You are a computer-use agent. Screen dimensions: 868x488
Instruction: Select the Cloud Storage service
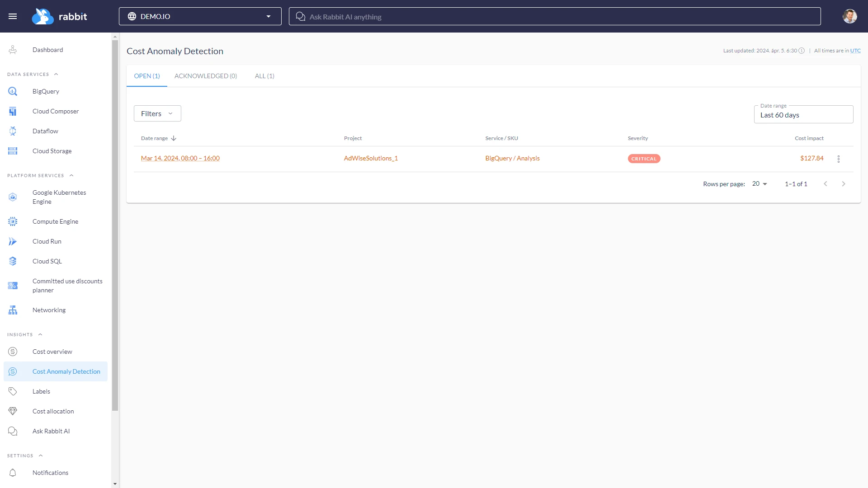[52, 151]
